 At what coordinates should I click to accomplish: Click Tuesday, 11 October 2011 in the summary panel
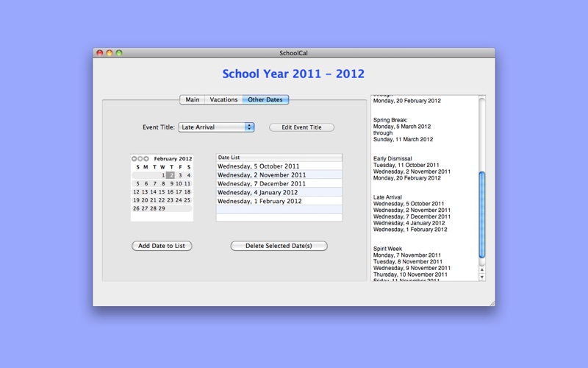click(406, 165)
